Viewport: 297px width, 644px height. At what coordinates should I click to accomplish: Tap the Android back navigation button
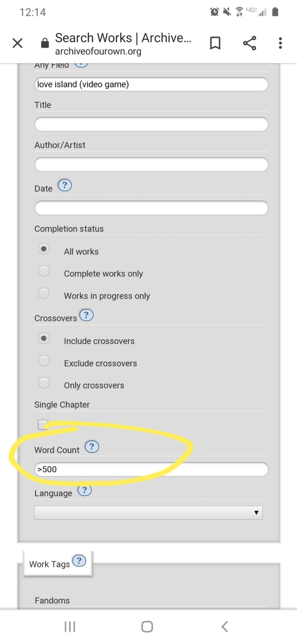click(x=225, y=627)
